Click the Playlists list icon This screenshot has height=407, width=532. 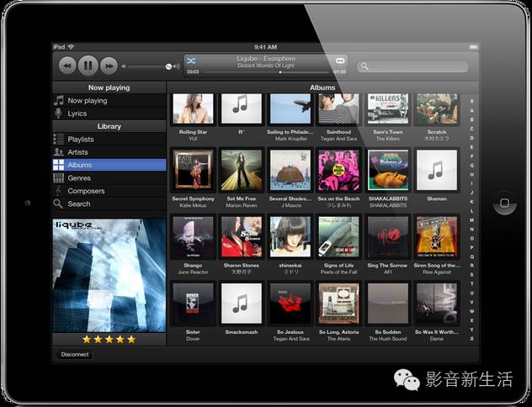[x=59, y=139]
